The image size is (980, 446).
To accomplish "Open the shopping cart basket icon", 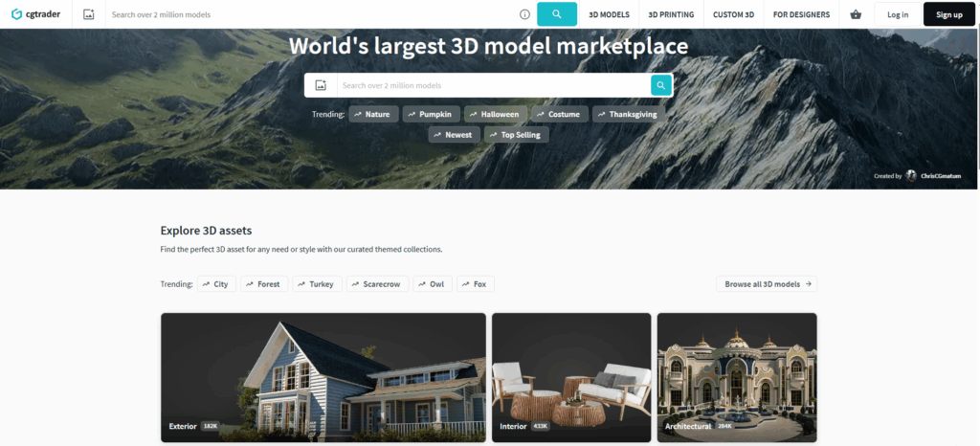I will [x=856, y=14].
